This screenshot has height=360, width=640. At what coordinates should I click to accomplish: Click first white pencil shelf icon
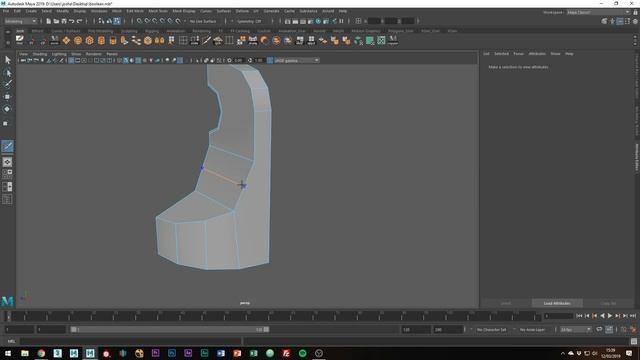20,40
